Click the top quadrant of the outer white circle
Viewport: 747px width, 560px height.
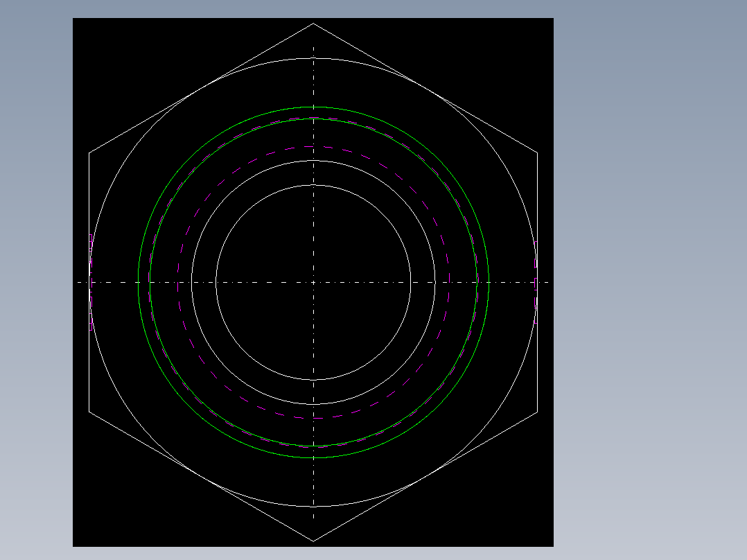(314, 58)
